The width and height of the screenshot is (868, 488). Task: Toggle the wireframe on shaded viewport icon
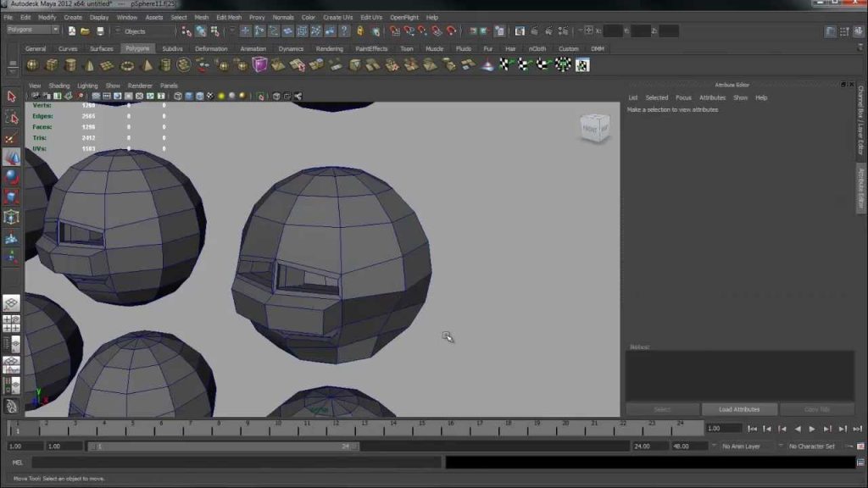(199, 97)
